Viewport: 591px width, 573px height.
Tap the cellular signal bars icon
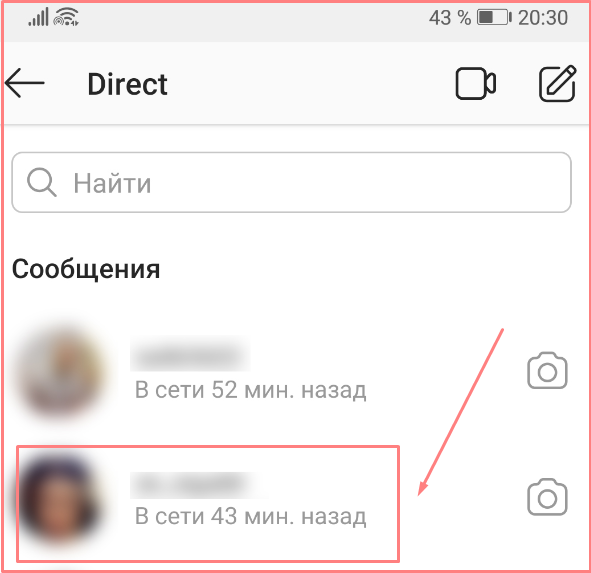pos(38,17)
